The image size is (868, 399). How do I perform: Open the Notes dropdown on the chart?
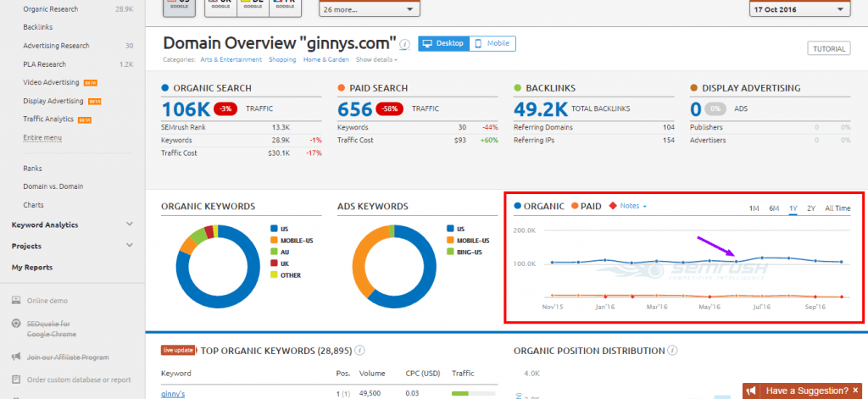point(632,206)
